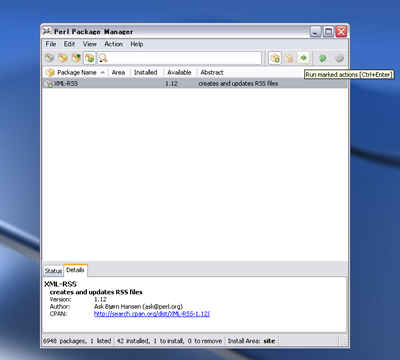400x360 pixels.
Task: Maximize the Perl Package Manager window
Action: point(328,32)
